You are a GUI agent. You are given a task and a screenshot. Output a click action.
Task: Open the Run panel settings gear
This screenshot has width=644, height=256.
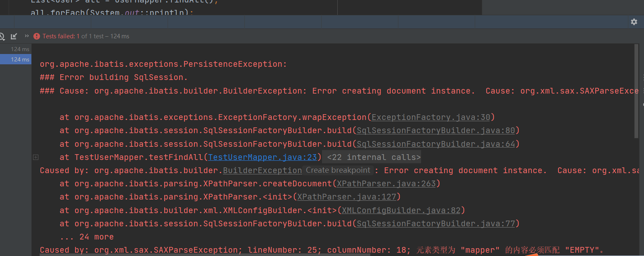(634, 22)
